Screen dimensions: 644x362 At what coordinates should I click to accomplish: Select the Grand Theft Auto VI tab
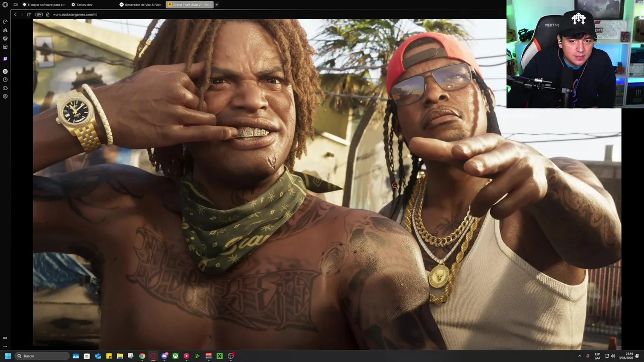pos(189,5)
